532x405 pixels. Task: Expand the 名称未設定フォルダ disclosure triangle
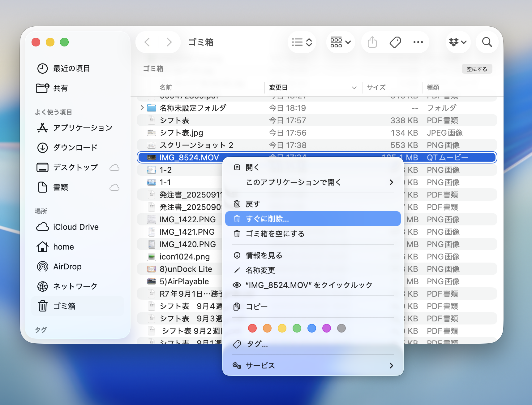(x=142, y=108)
